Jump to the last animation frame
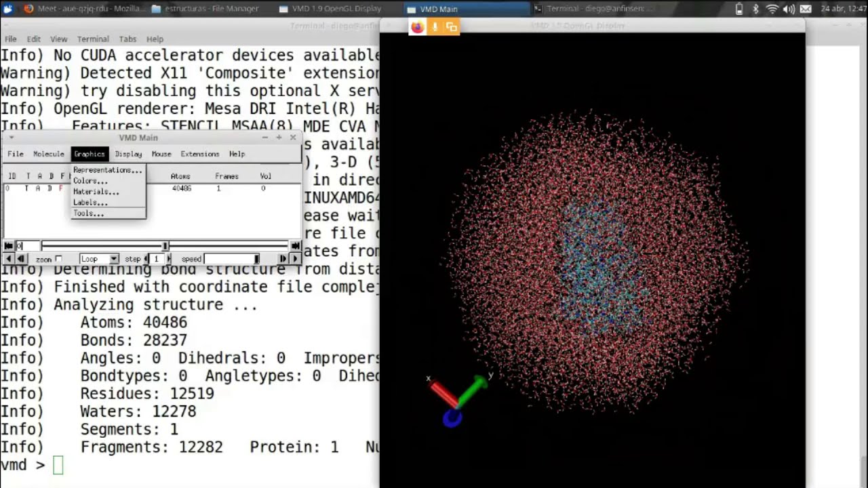868x488 pixels. 296,246
